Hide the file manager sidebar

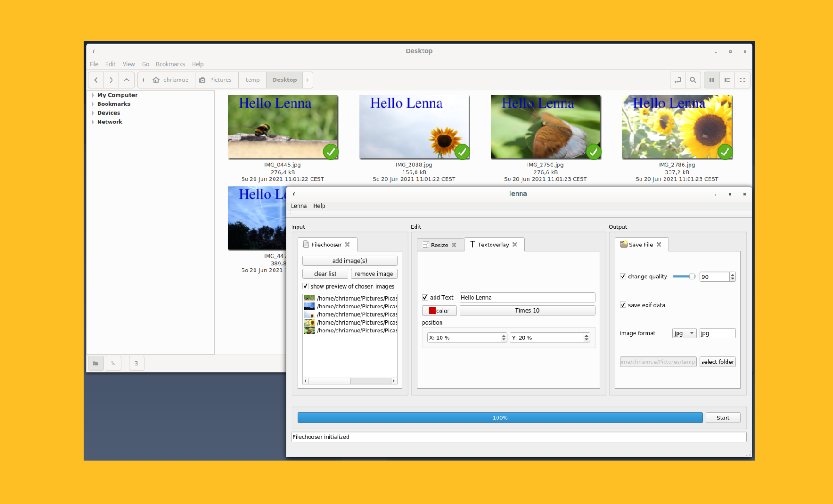click(137, 363)
